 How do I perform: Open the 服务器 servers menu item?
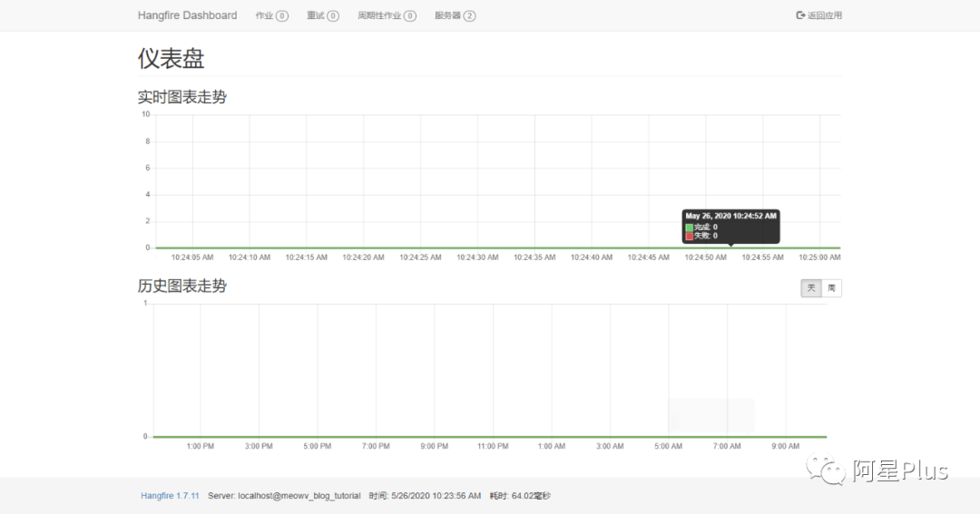tap(455, 15)
